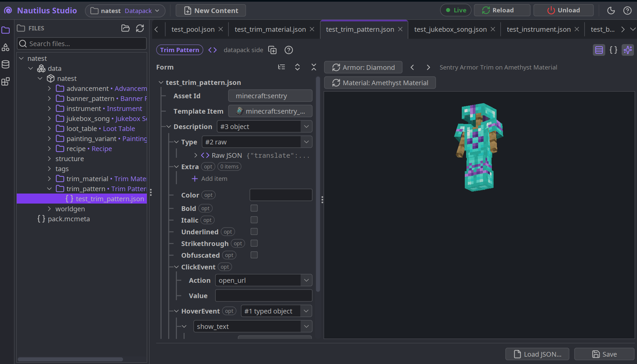Click the code brackets icon next to Trim Pattern

pyautogui.click(x=213, y=50)
